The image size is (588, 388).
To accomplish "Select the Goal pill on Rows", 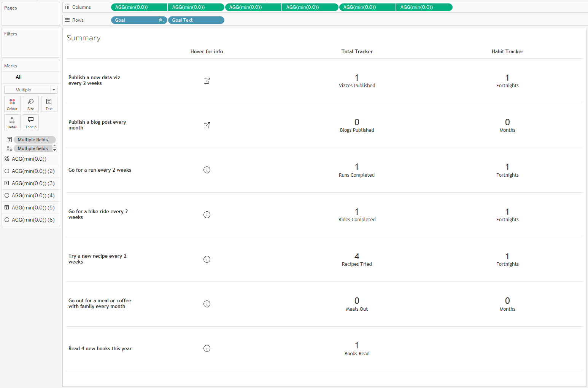I will point(139,20).
